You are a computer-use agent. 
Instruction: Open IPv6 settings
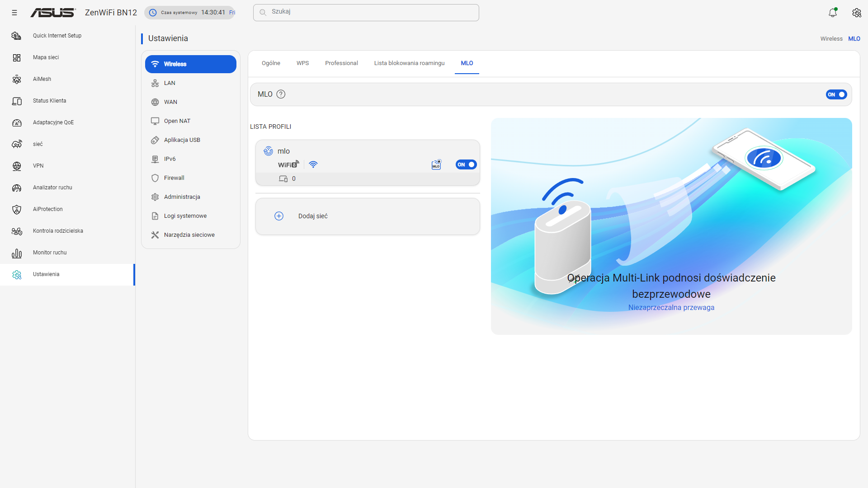point(191,159)
